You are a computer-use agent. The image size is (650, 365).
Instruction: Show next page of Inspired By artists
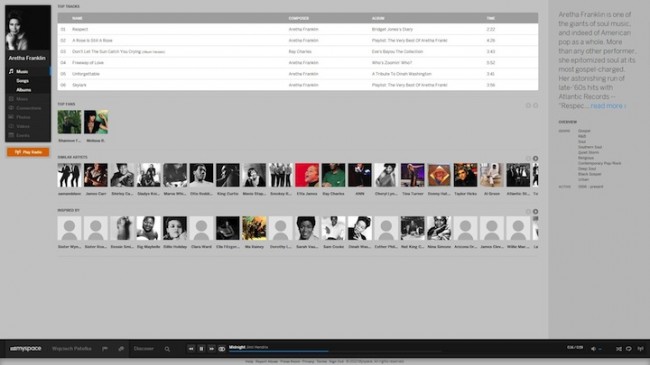536,212
